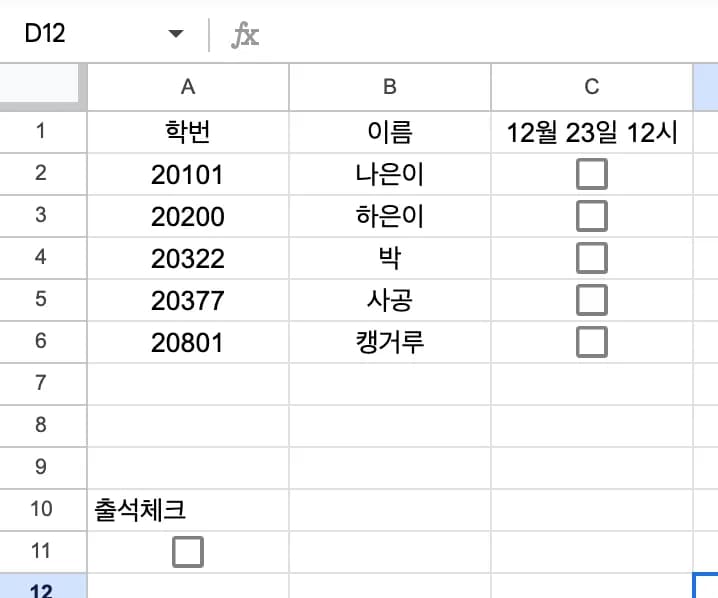Select column A header
The image size is (718, 598).
coord(188,87)
